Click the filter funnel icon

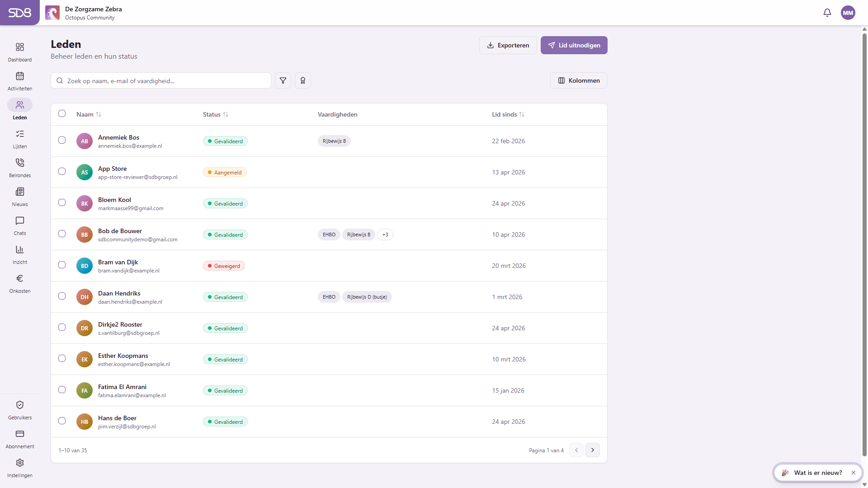click(x=283, y=80)
